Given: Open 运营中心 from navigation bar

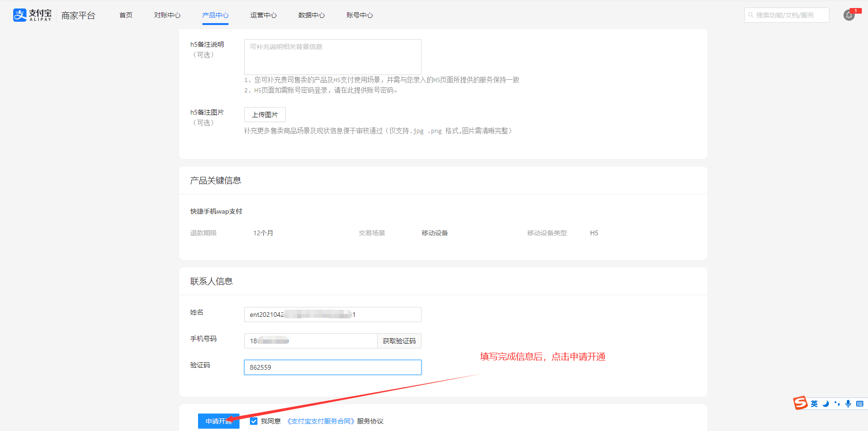Looking at the screenshot, I should tap(264, 15).
